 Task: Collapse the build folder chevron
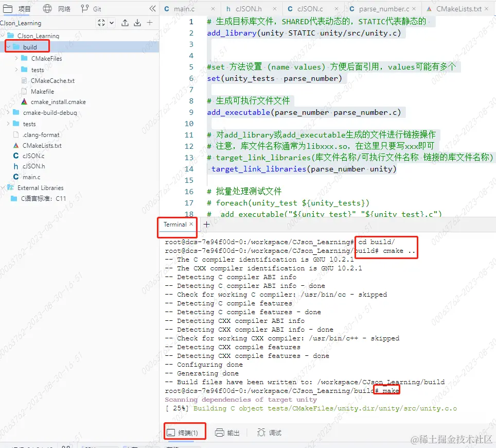pos(9,47)
